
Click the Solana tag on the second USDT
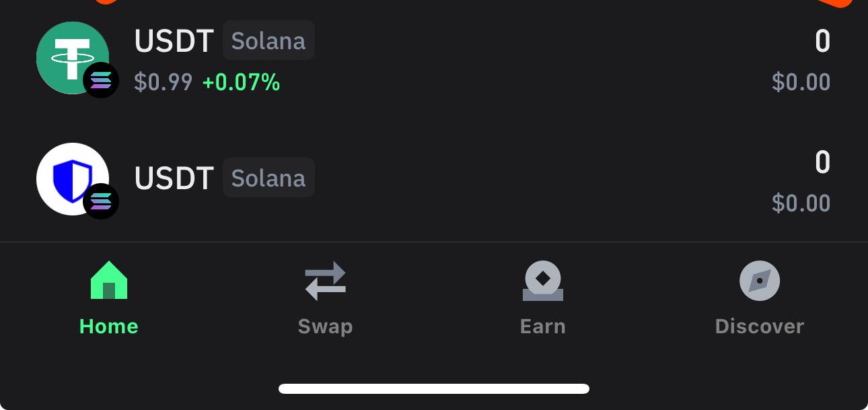pos(268,177)
